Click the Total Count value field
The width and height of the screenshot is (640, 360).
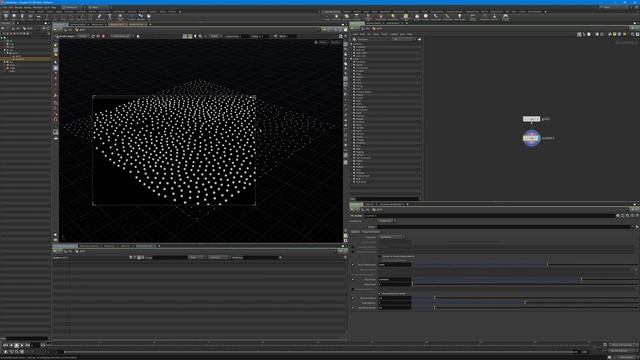tap(394, 264)
